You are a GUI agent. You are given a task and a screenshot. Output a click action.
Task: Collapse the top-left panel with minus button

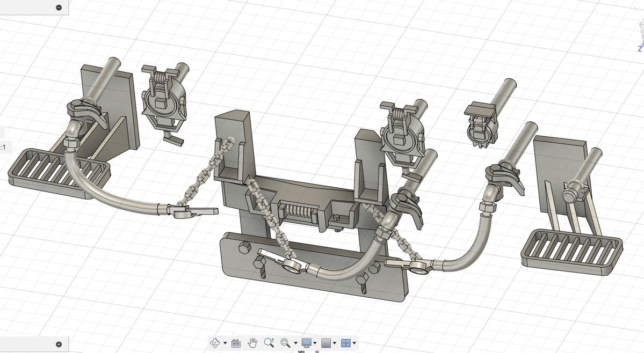(59, 8)
